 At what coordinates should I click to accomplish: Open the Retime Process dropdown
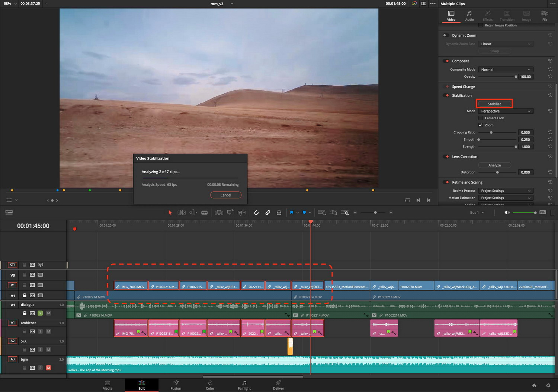click(506, 191)
